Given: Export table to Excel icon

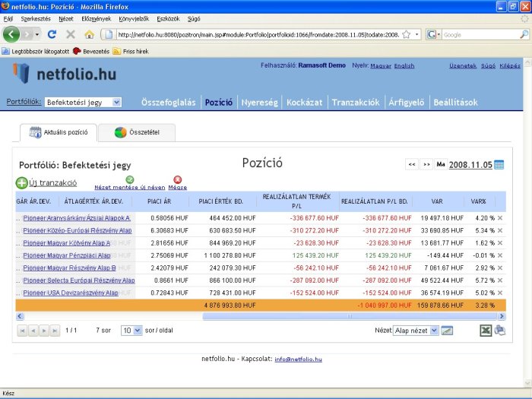Looking at the screenshot, I should [486, 331].
